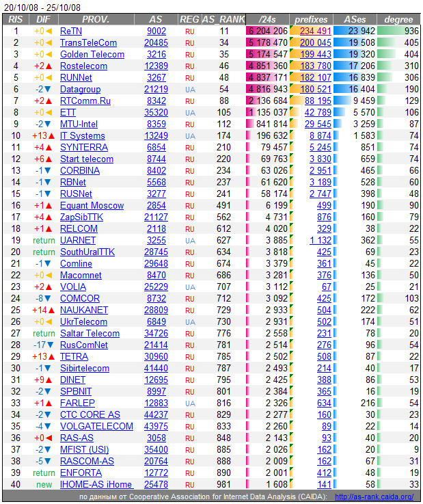The height and width of the screenshot is (504, 423).
Task: Click prefixes count 88 195 link
Action: point(318,101)
